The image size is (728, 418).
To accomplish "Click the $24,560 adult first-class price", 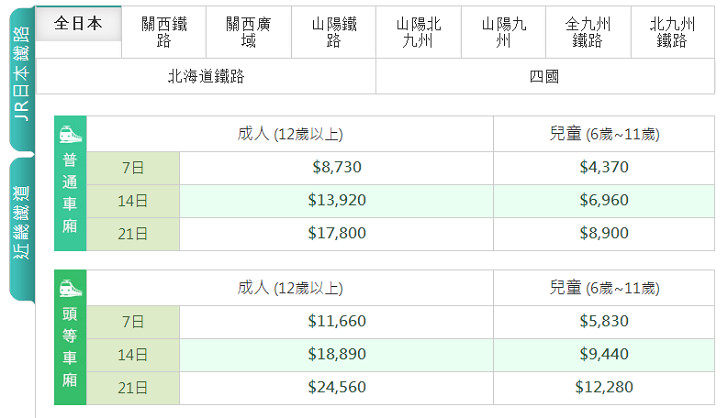I will (337, 387).
